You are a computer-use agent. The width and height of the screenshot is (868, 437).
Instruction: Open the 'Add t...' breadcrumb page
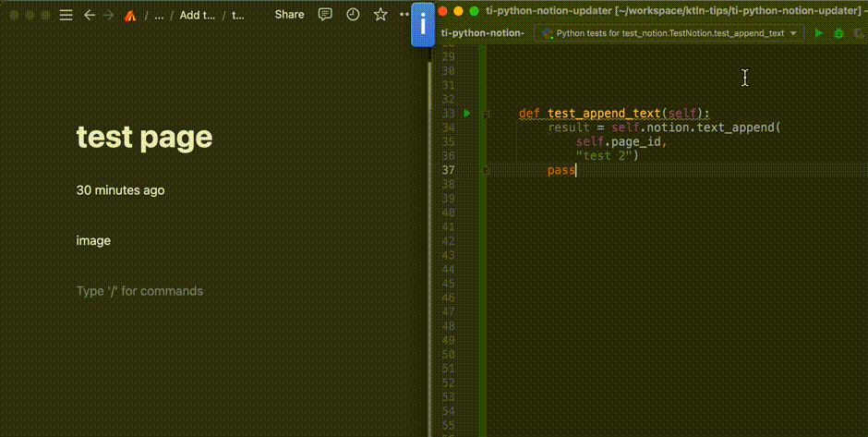[197, 15]
